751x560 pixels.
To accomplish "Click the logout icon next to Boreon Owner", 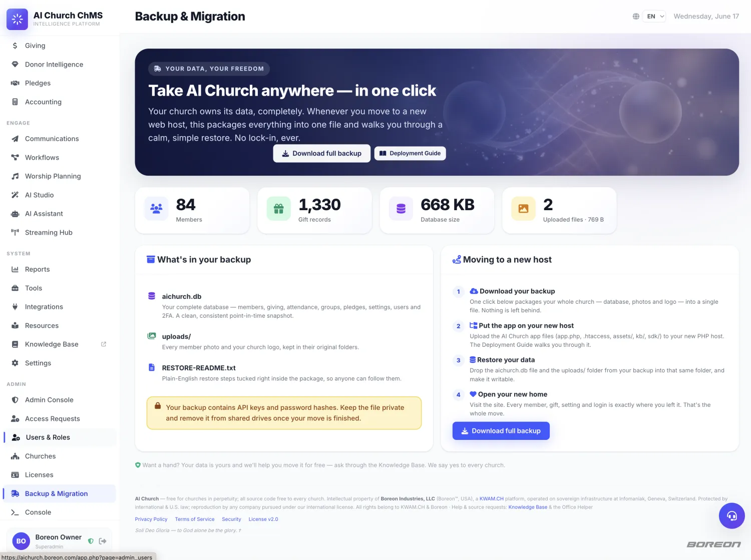I will [103, 541].
